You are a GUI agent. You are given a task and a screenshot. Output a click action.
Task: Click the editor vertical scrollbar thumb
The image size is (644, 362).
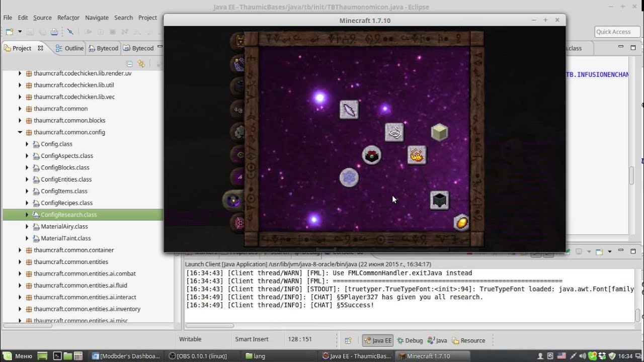coord(631,175)
